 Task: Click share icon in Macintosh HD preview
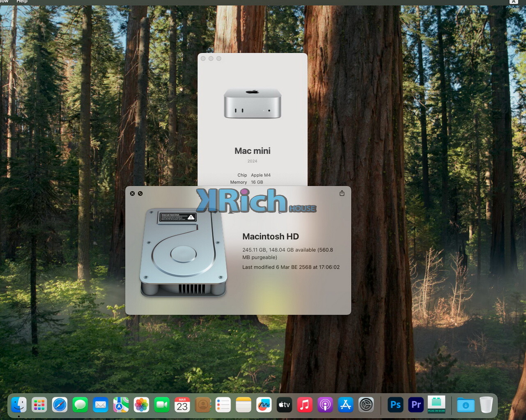[x=342, y=193]
